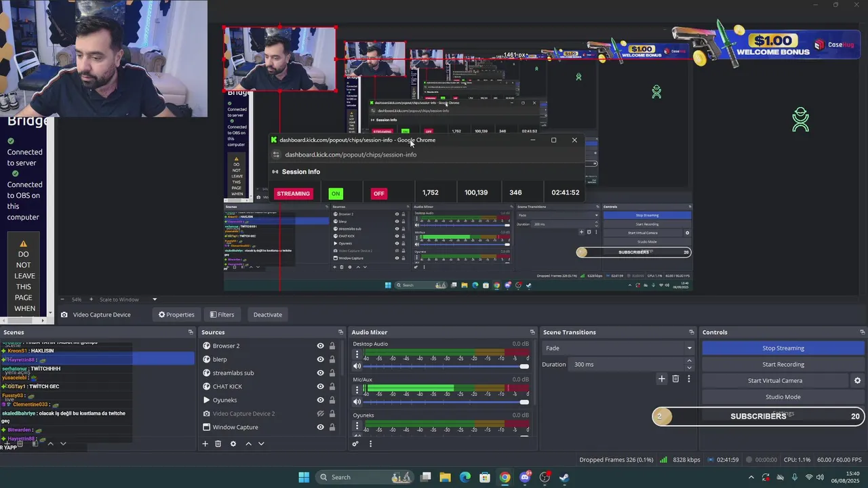Increase transition duration with up arrow
The height and width of the screenshot is (488, 868).
pyautogui.click(x=690, y=361)
